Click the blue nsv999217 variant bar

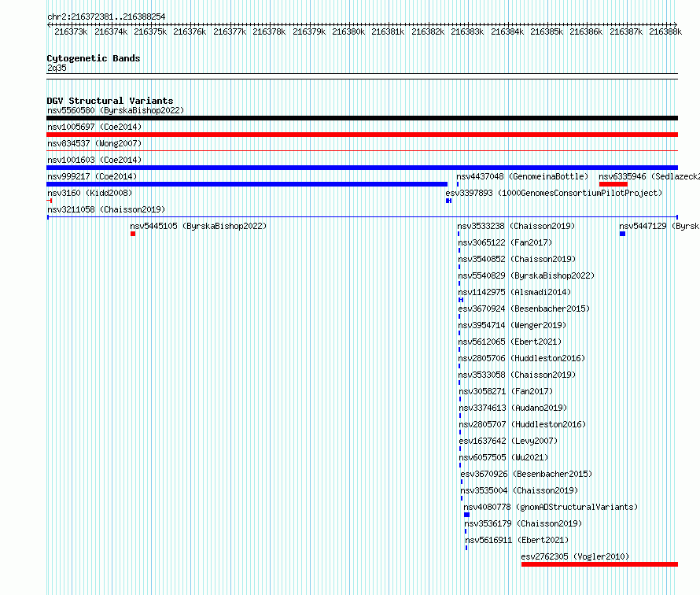[247, 184]
